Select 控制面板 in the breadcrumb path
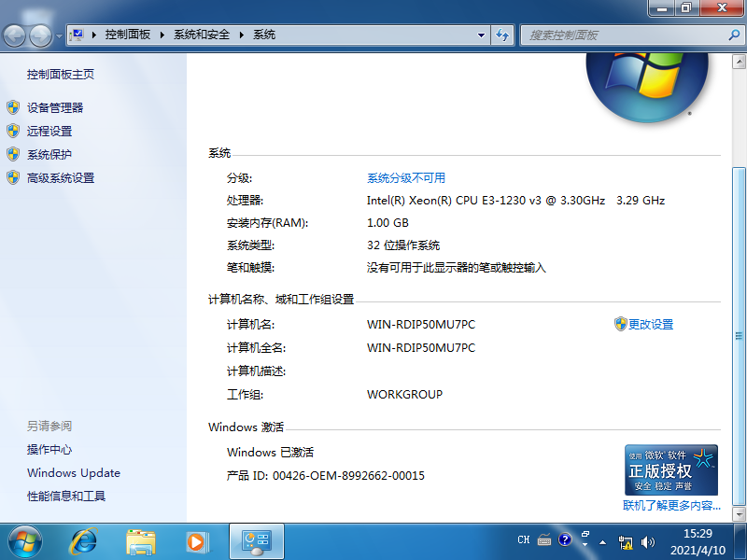Viewport: 747px width, 560px height. (x=128, y=35)
